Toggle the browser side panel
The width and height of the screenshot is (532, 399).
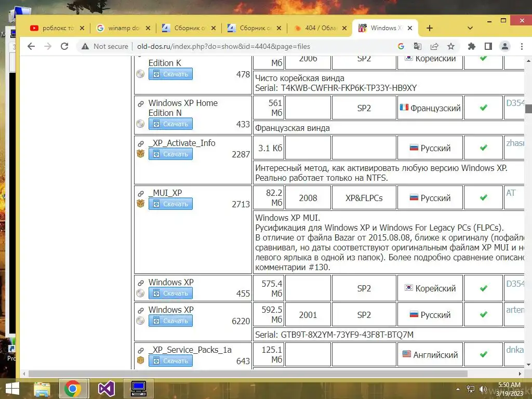pos(488,46)
